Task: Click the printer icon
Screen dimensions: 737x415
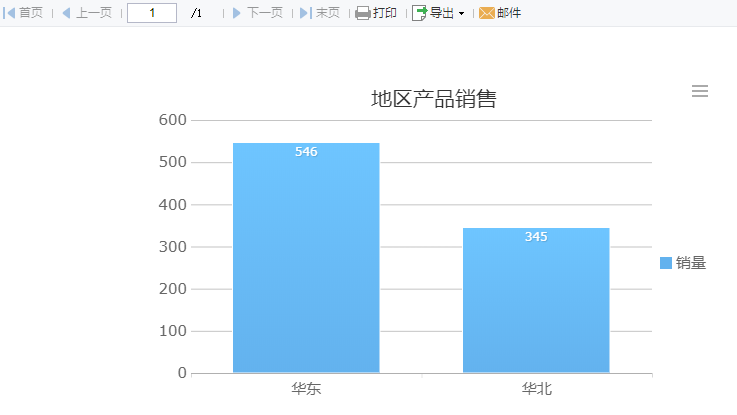Action: pyautogui.click(x=363, y=13)
